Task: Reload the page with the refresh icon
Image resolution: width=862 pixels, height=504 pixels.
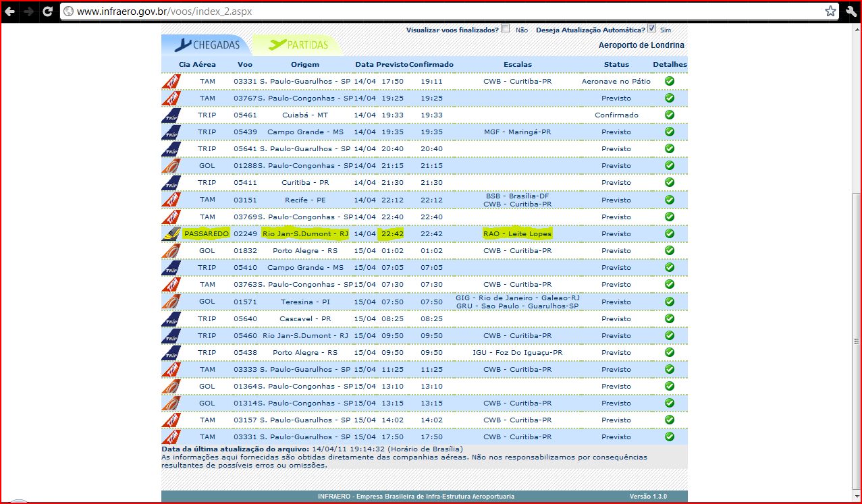Action: 48,11
